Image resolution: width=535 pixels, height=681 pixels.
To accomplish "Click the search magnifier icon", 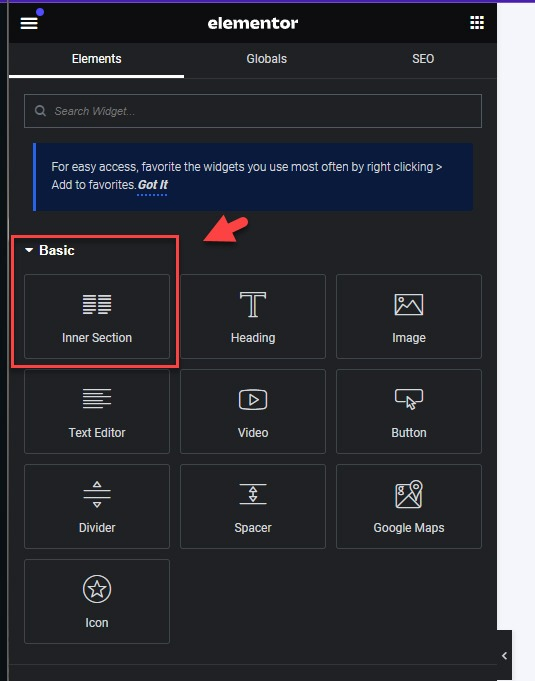I will click(40, 111).
